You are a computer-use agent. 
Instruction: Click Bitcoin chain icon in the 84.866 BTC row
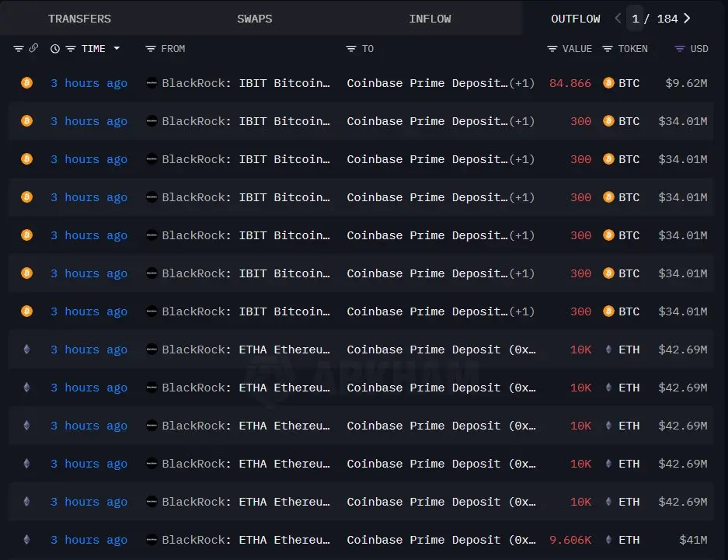pyautogui.click(x=27, y=83)
